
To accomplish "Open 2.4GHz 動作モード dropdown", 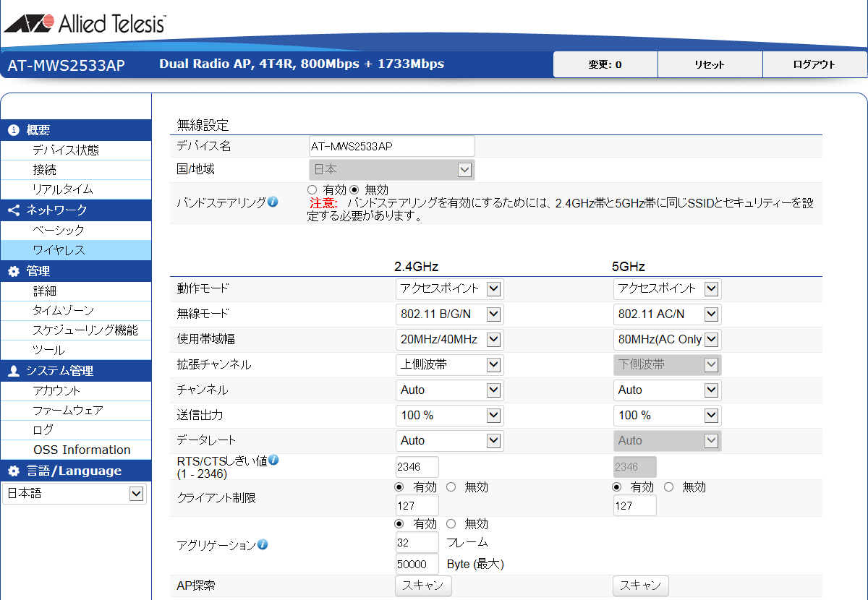I will 449,288.
